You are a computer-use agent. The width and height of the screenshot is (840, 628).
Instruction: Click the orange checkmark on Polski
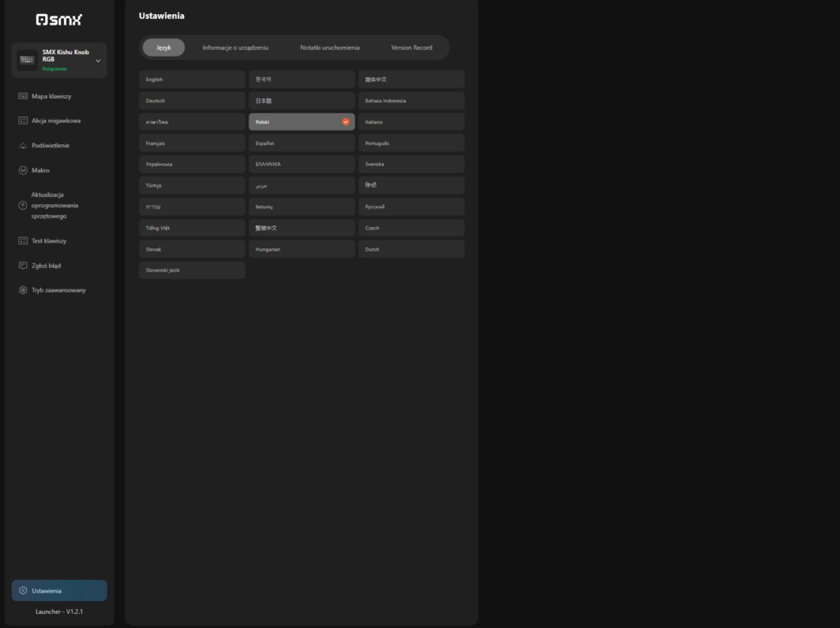coord(345,121)
